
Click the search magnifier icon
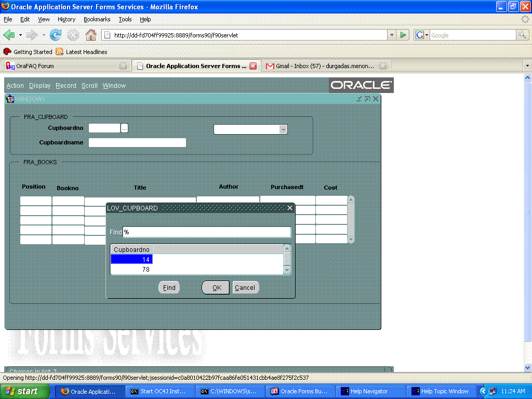coord(522,35)
